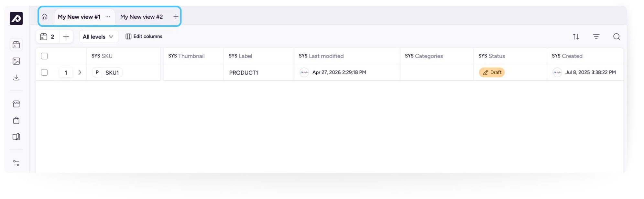Open search with magnifier icon

coord(617,37)
